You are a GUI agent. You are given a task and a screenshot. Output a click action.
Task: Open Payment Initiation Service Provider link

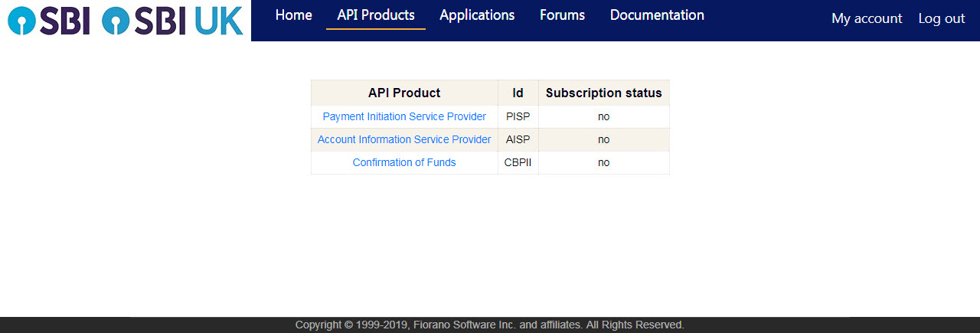pyautogui.click(x=404, y=116)
